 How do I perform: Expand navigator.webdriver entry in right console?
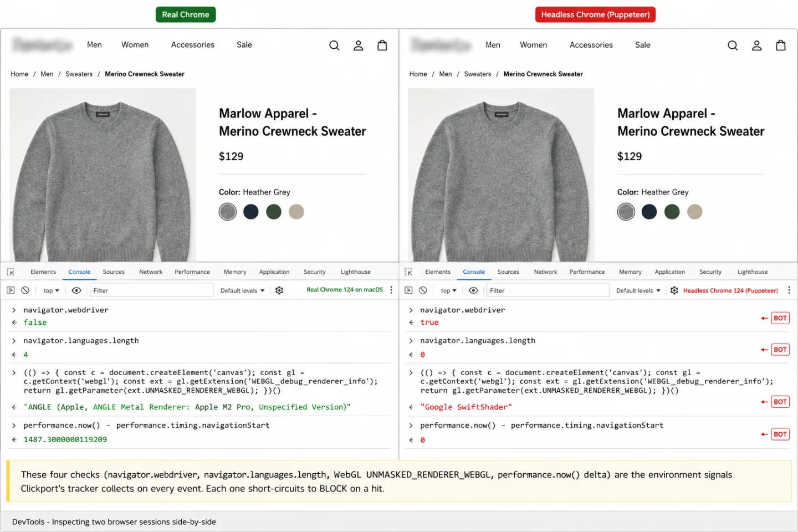[411, 310]
